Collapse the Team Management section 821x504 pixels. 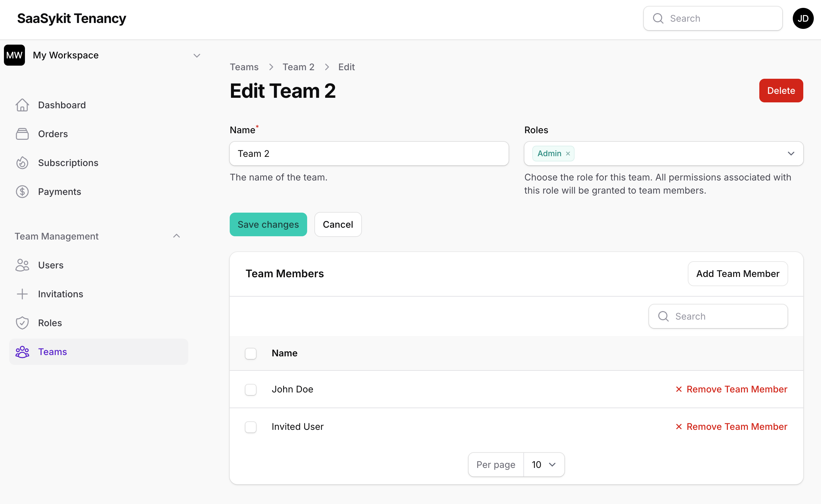176,236
